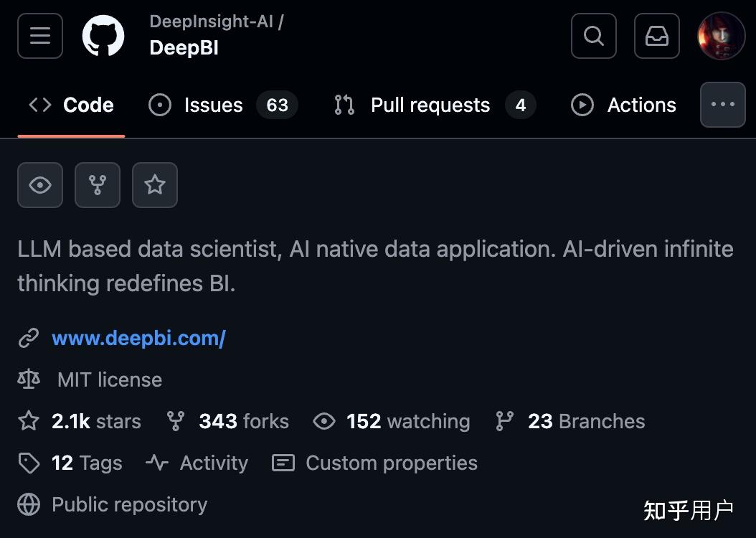Open the notifications inbox
This screenshot has height=538, width=756.
click(656, 35)
